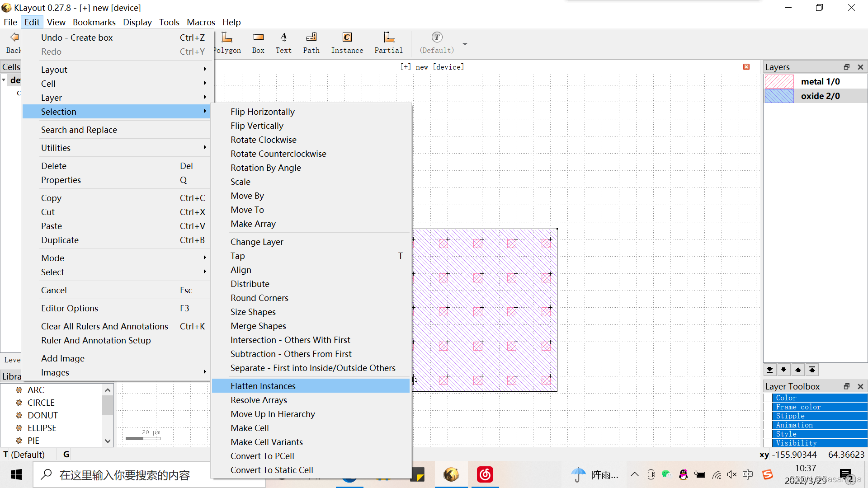Select the Instance tool
Screen dimensions: 868x488
click(347, 43)
